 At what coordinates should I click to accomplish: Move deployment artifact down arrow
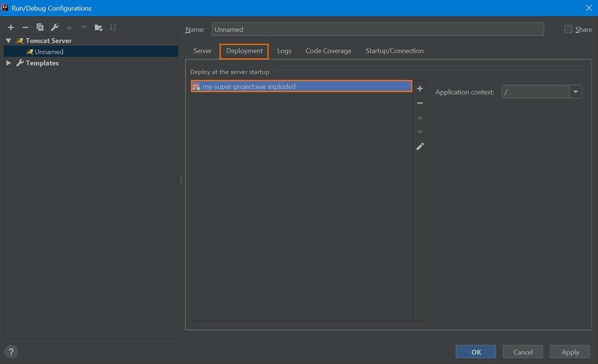(x=420, y=132)
